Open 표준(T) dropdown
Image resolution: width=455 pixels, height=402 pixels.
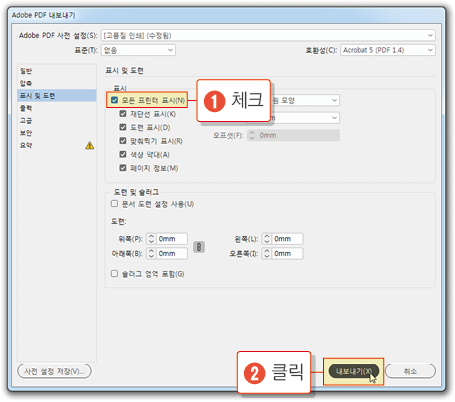138,50
